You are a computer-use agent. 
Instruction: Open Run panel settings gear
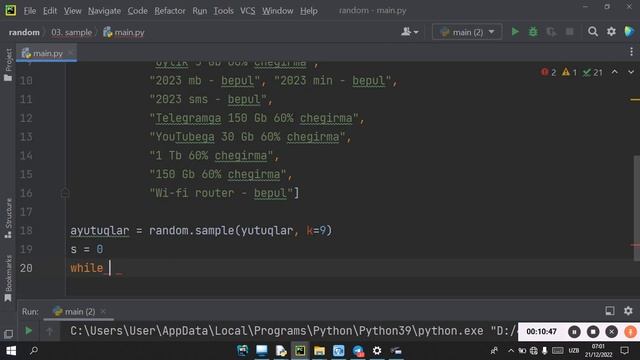click(x=628, y=311)
